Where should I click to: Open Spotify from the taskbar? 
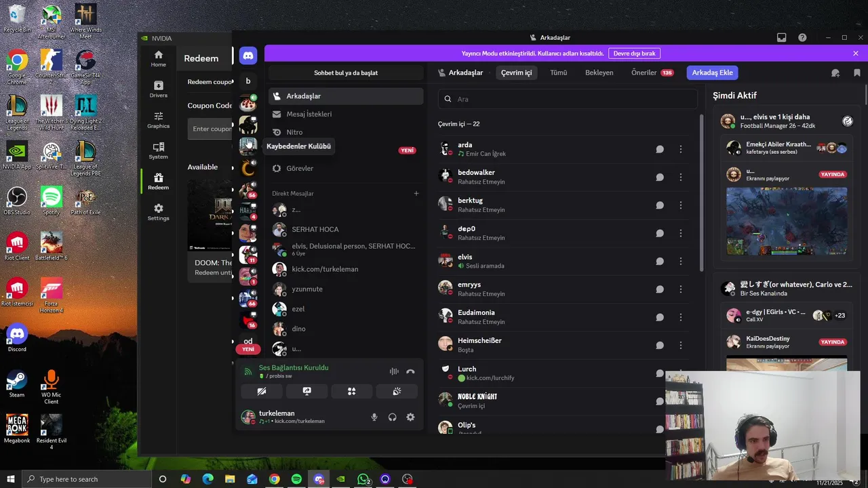coord(296,479)
